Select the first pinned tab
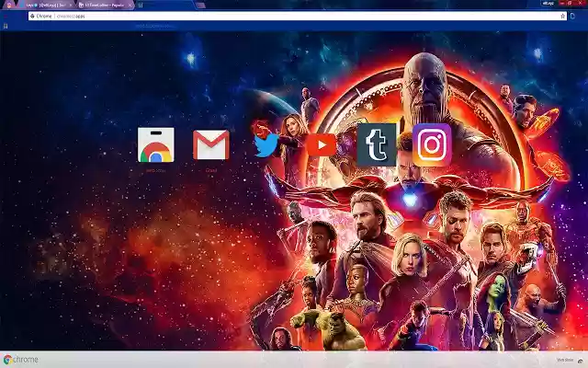Screen dimensions: 588x368 [x=9, y=6]
